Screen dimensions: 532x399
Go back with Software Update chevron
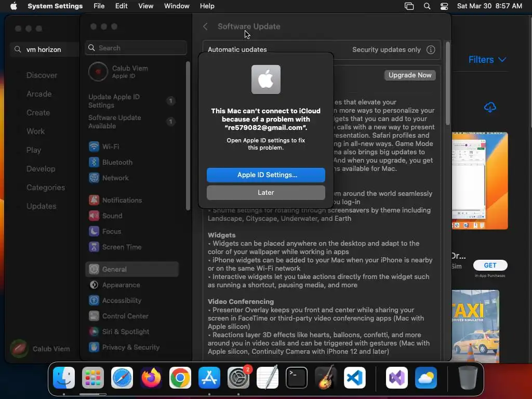[x=205, y=26]
